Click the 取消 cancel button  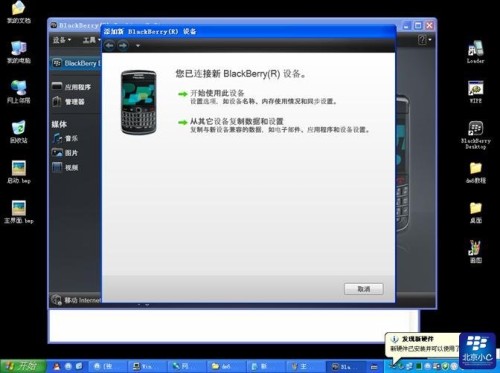pos(364,289)
